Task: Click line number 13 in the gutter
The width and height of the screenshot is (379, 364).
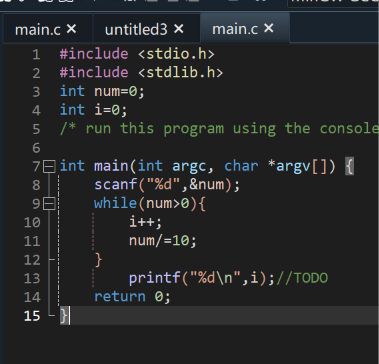Action: point(32,278)
